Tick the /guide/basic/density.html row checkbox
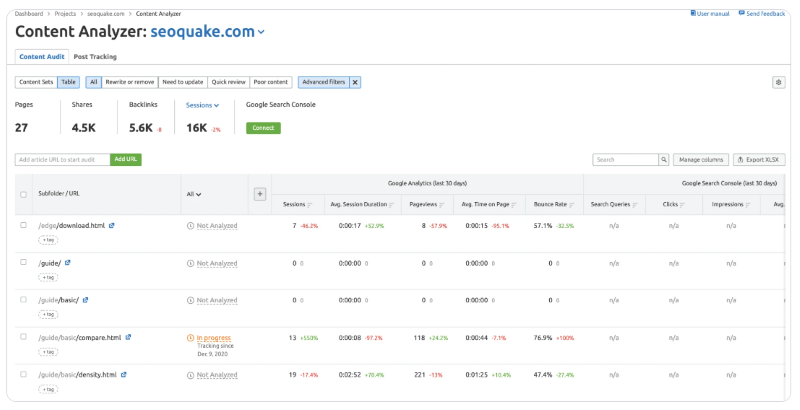Viewport: 800px width, 410px height. tap(24, 374)
